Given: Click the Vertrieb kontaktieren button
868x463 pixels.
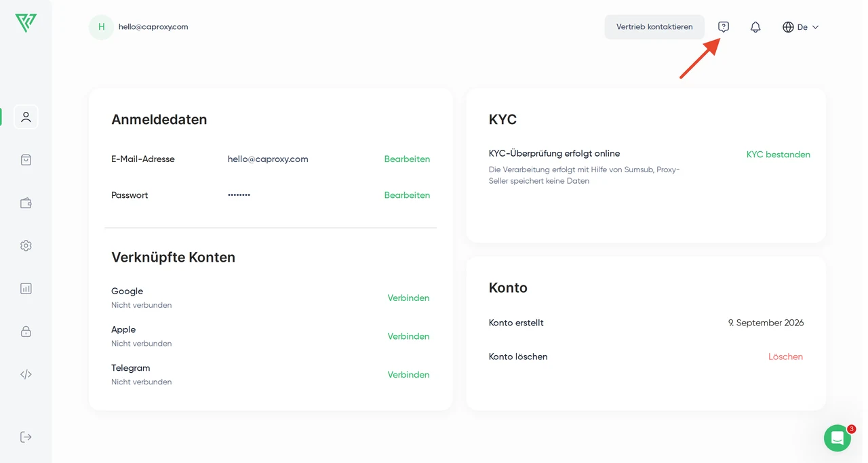Looking at the screenshot, I should point(654,27).
